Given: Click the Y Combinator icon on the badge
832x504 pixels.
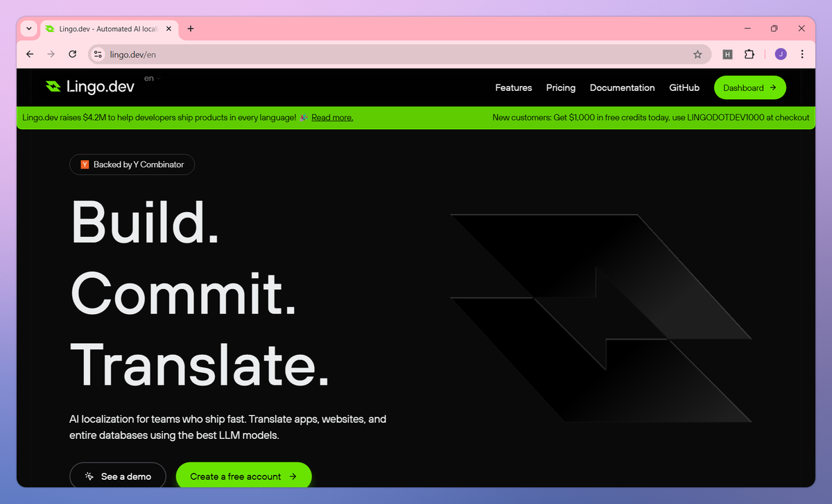Looking at the screenshot, I should point(85,164).
